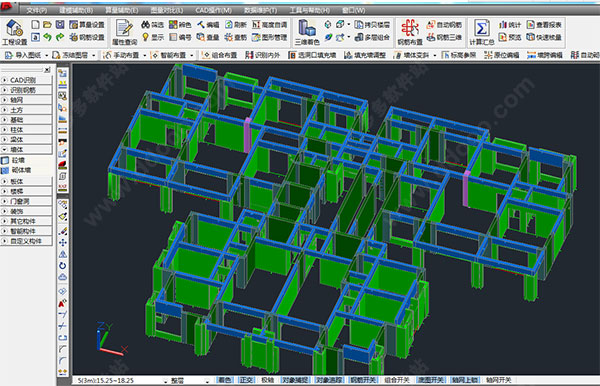
Task: Click the green undo arrow
Action: pyautogui.click(x=47, y=37)
